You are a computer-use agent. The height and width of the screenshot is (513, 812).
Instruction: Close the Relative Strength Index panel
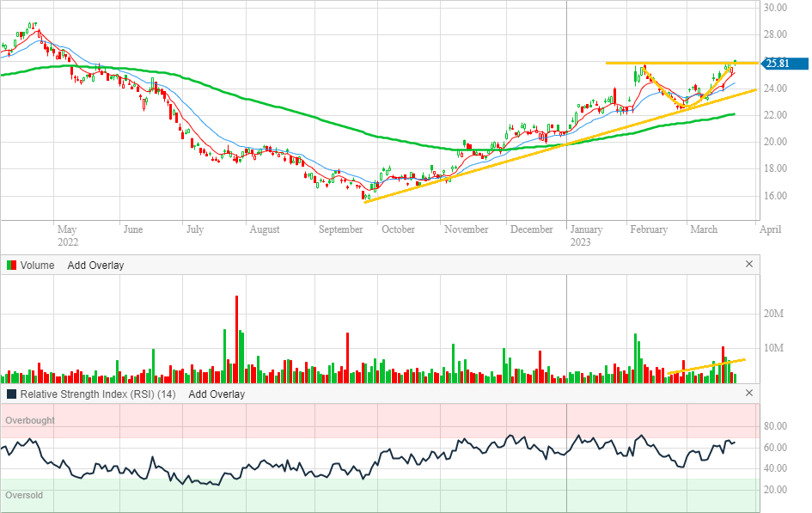click(x=748, y=394)
